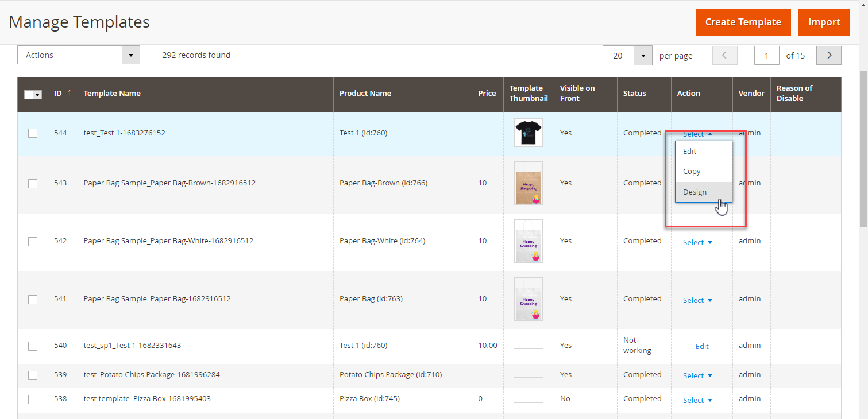Choose Design from the action menu
Image resolution: width=868 pixels, height=419 pixels.
coord(695,192)
